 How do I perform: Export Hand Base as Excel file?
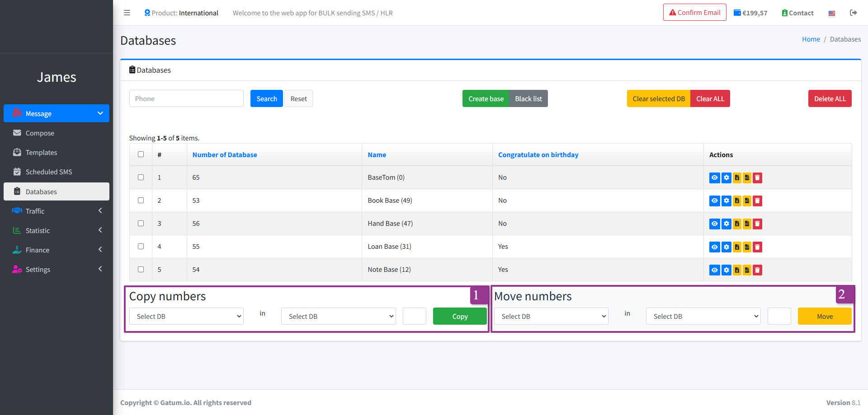(737, 224)
